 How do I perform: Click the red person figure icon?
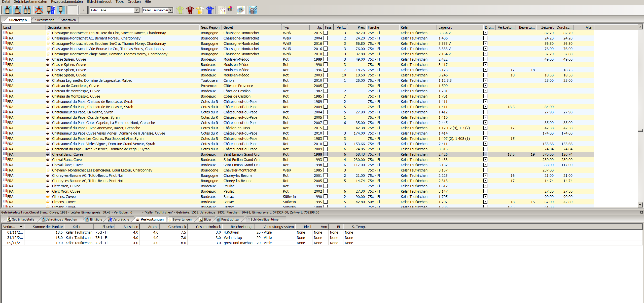(190, 10)
